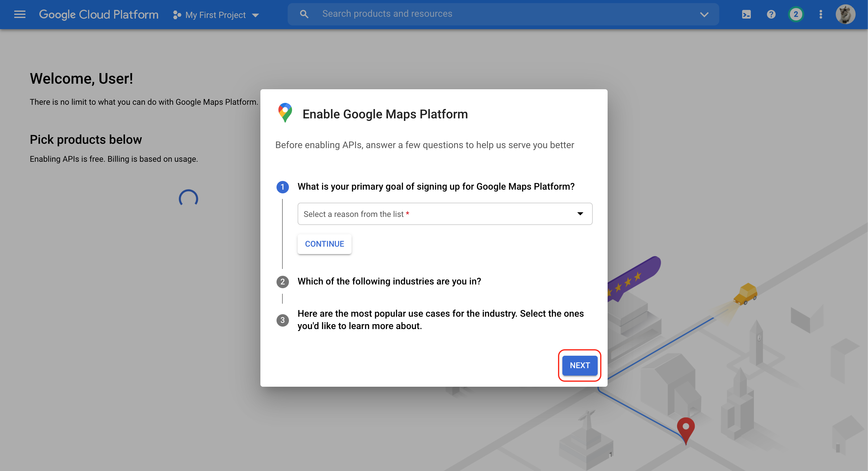Image resolution: width=868 pixels, height=471 pixels.
Task: Activate Cloud Shell terminal icon
Action: pos(746,15)
